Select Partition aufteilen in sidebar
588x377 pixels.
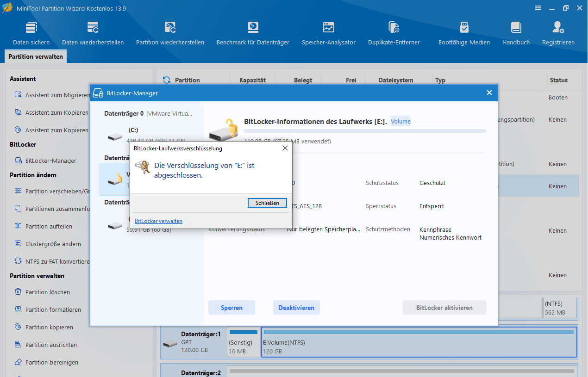point(44,226)
